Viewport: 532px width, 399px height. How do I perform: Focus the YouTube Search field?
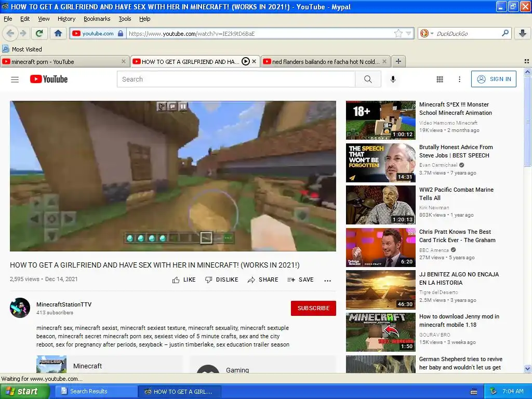click(x=236, y=79)
